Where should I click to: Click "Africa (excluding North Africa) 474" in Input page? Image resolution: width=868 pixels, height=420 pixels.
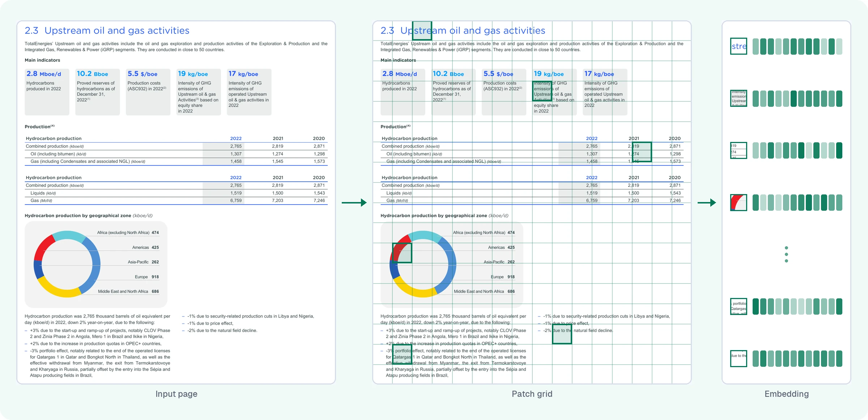(x=128, y=232)
